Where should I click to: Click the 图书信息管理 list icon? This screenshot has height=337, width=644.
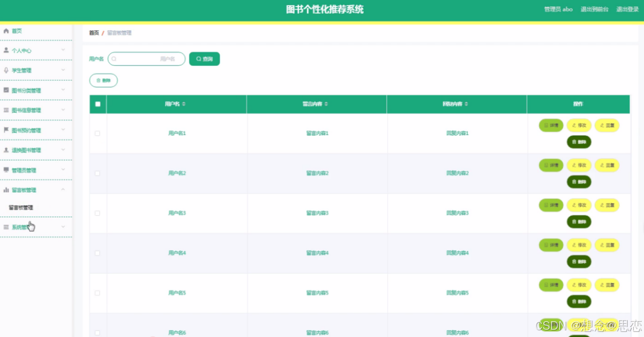(x=6, y=110)
